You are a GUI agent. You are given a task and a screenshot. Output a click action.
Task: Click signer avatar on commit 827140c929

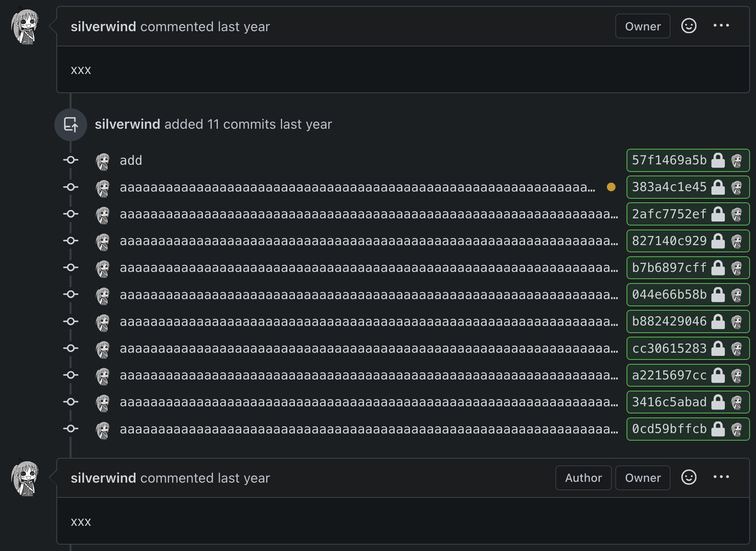coord(736,241)
